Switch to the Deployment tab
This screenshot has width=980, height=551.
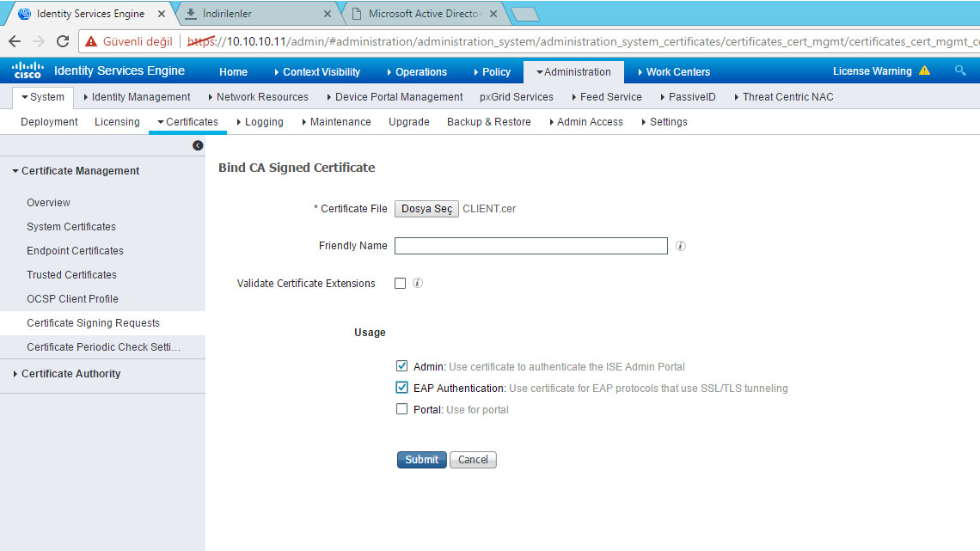49,122
